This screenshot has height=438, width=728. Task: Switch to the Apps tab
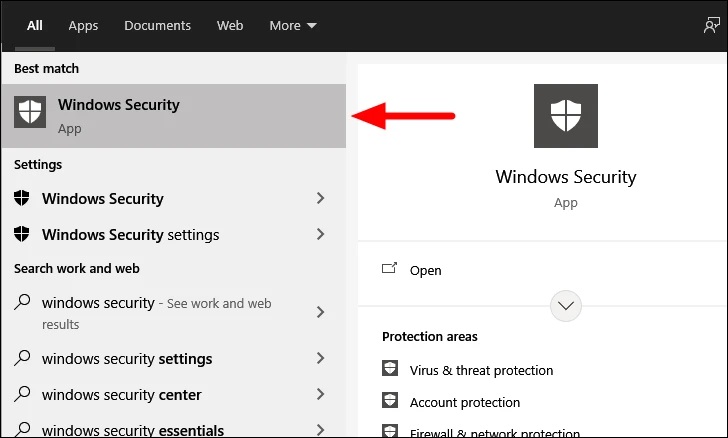tap(83, 26)
